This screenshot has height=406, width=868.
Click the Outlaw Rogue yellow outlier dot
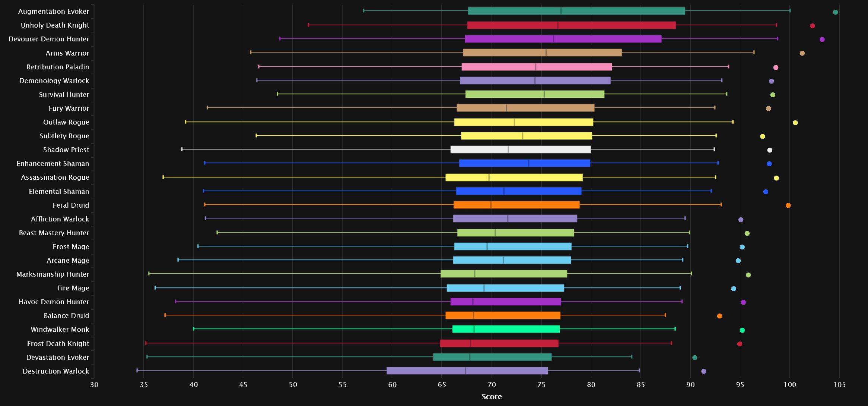point(795,123)
